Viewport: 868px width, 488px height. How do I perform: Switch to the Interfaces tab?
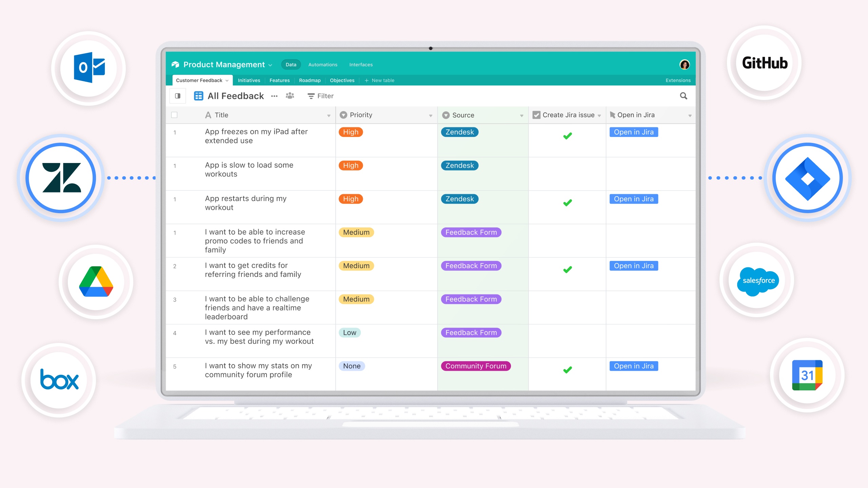click(x=361, y=64)
